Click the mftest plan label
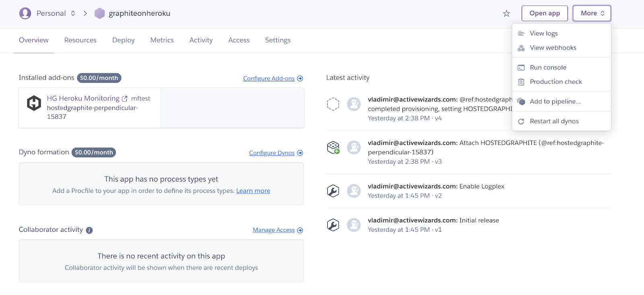This screenshot has width=644, height=295. (140, 99)
